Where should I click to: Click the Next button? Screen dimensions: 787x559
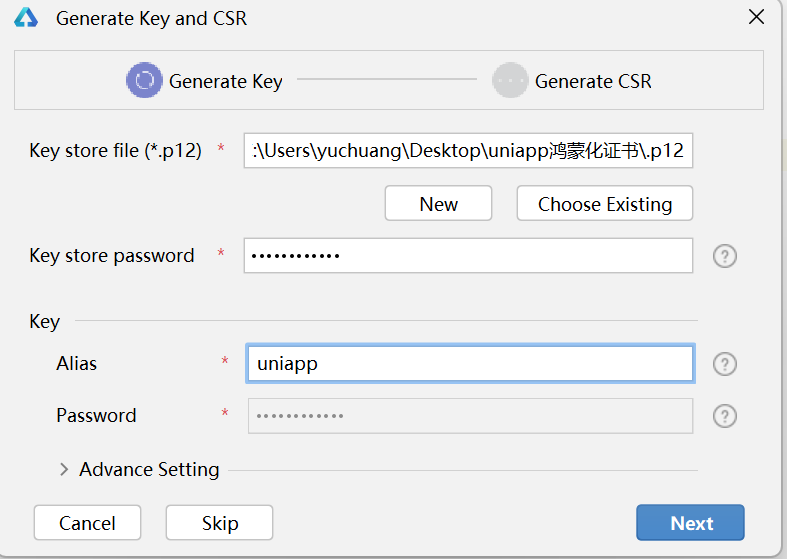tap(690, 523)
